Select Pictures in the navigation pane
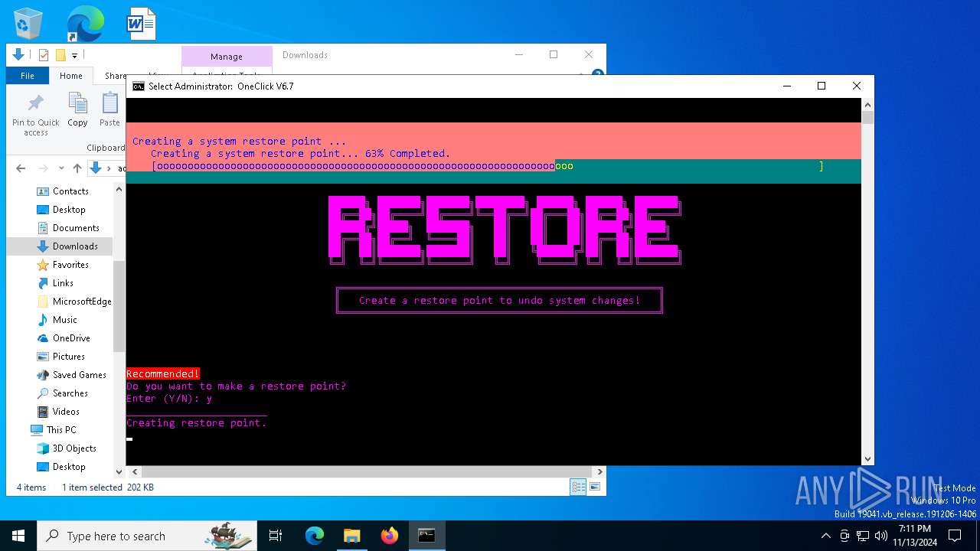980x551 pixels. point(68,357)
